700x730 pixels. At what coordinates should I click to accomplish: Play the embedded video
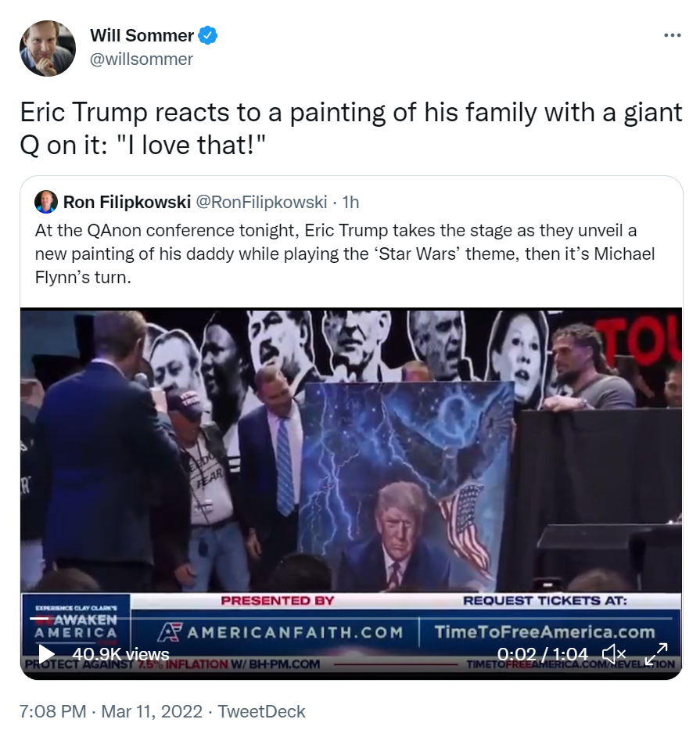(46, 654)
